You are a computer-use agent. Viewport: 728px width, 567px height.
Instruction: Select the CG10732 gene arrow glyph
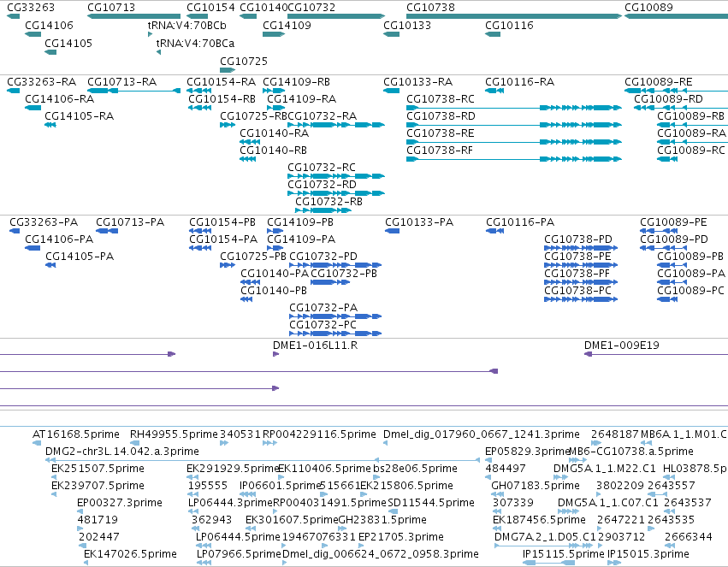pos(336,16)
